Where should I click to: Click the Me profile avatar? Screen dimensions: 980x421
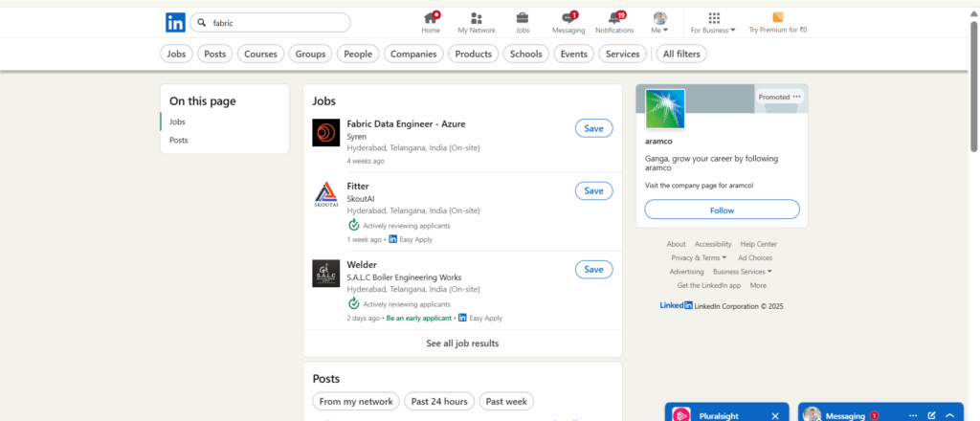click(x=660, y=17)
